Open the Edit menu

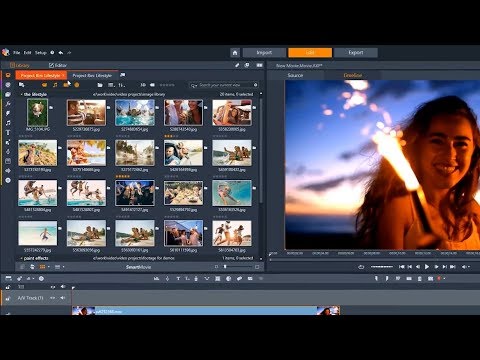pyautogui.click(x=27, y=53)
